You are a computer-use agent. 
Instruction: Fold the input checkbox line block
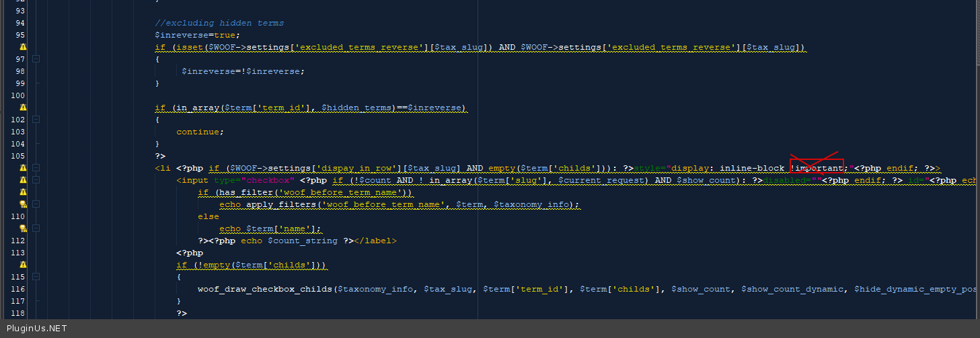[x=36, y=180]
